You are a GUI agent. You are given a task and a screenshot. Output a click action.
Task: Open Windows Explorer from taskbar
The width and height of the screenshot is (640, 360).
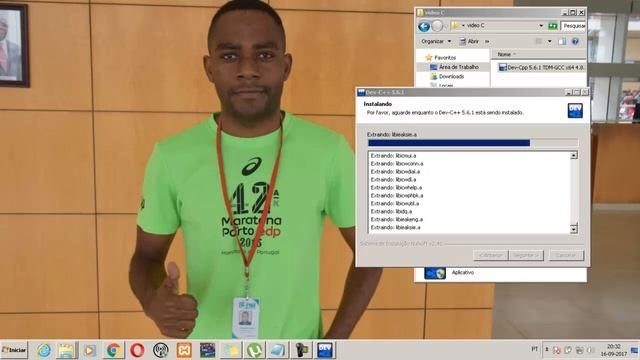tap(66, 350)
